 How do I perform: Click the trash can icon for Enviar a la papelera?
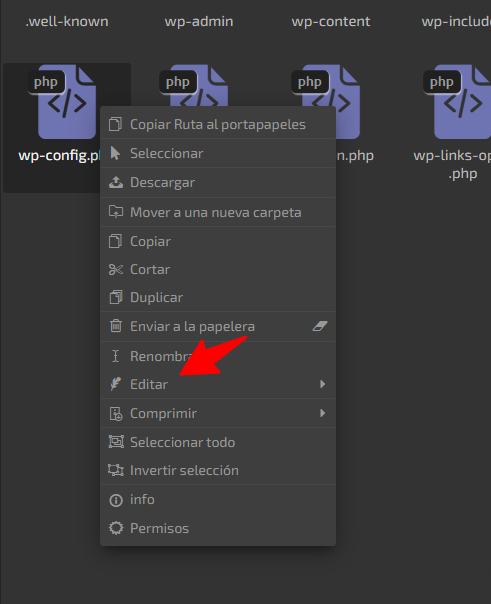pos(116,326)
